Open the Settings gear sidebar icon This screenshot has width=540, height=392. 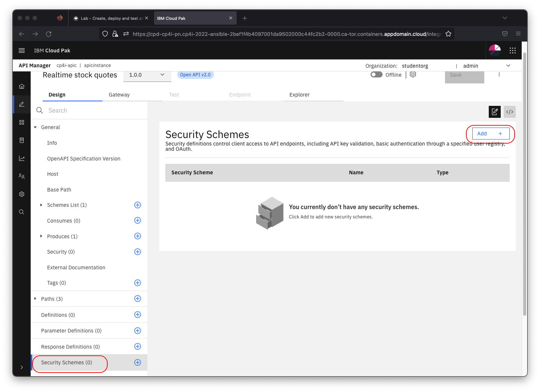pyautogui.click(x=22, y=194)
